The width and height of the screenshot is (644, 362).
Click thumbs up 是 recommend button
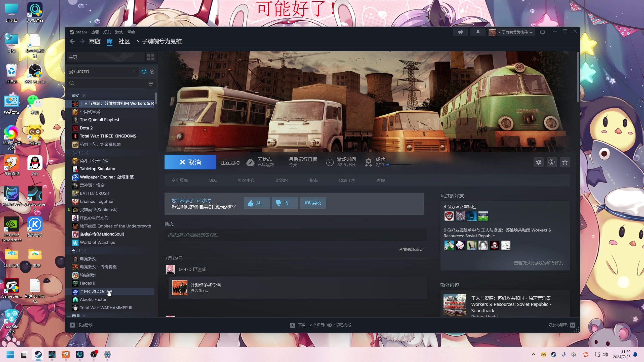(x=257, y=203)
